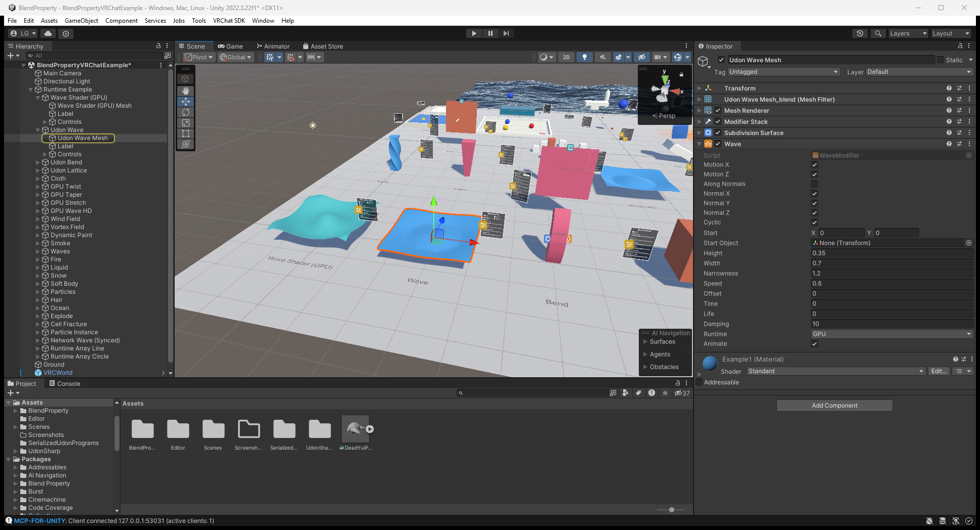Open the Shader Standard dropdown
980x530 pixels.
836,371
